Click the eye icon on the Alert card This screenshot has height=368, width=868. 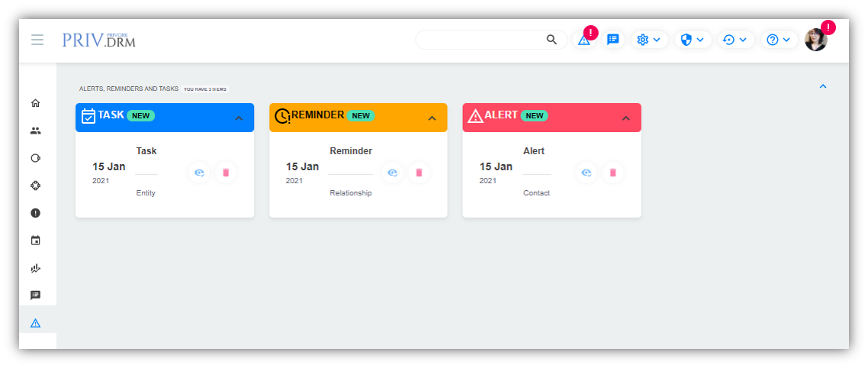(586, 173)
